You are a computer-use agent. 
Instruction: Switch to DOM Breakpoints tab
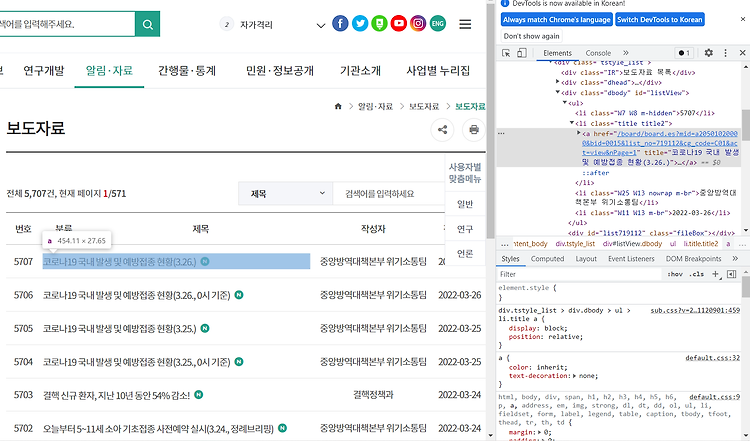[694, 259]
